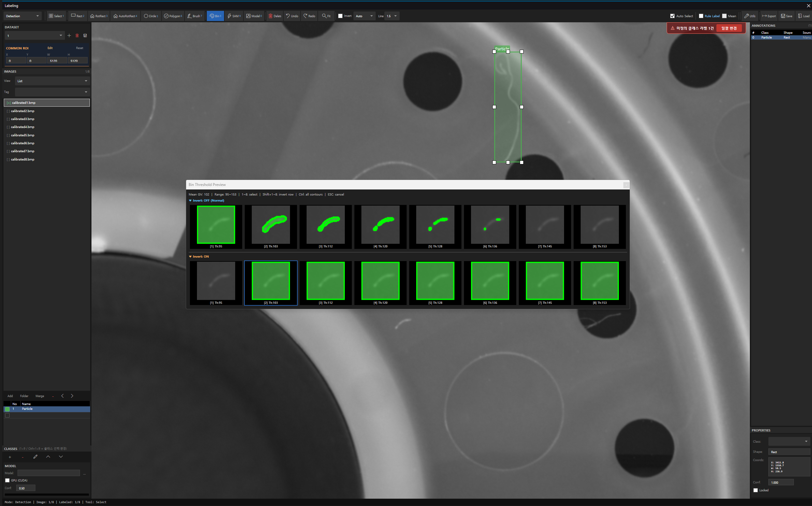Select the Rect tool
The image size is (812, 506).
tap(78, 16)
